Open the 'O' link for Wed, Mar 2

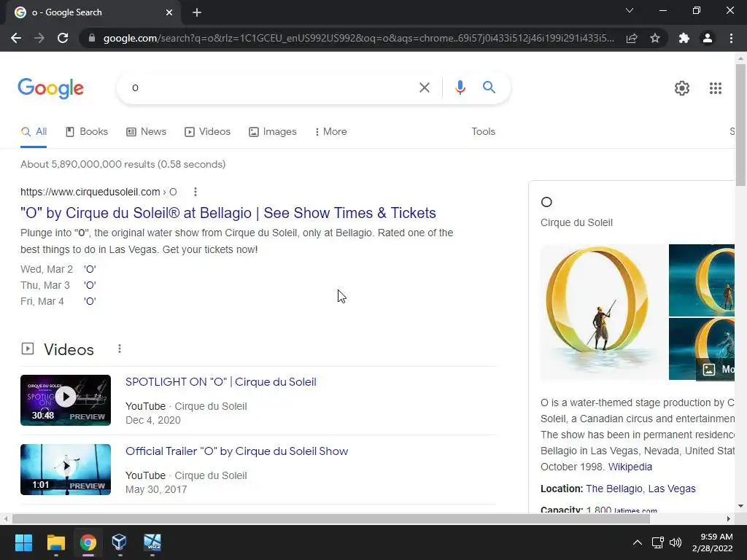tap(90, 270)
